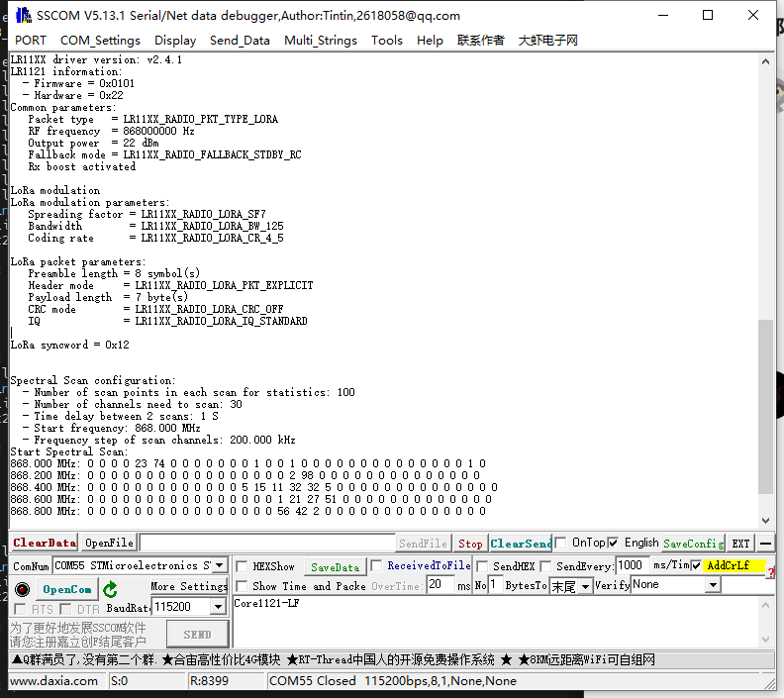
Task: Enable the ReceivedToFile checkbox
Action: coord(376,565)
